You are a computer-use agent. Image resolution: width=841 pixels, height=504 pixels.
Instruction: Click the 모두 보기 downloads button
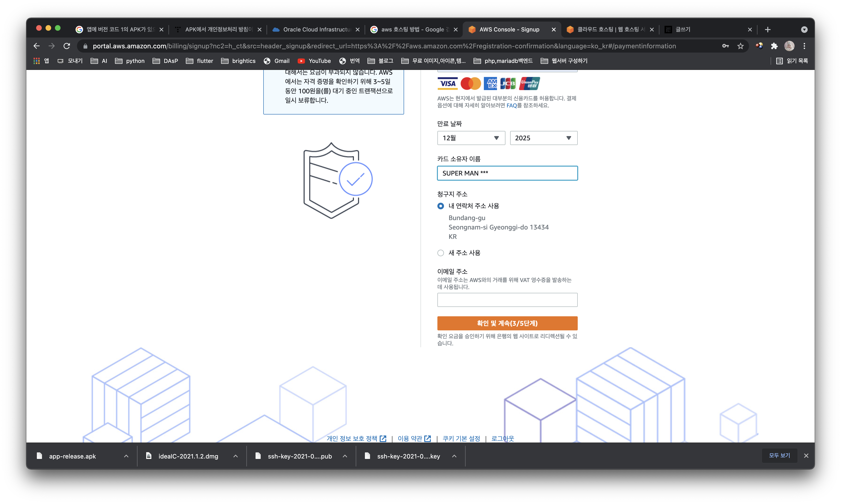point(779,455)
